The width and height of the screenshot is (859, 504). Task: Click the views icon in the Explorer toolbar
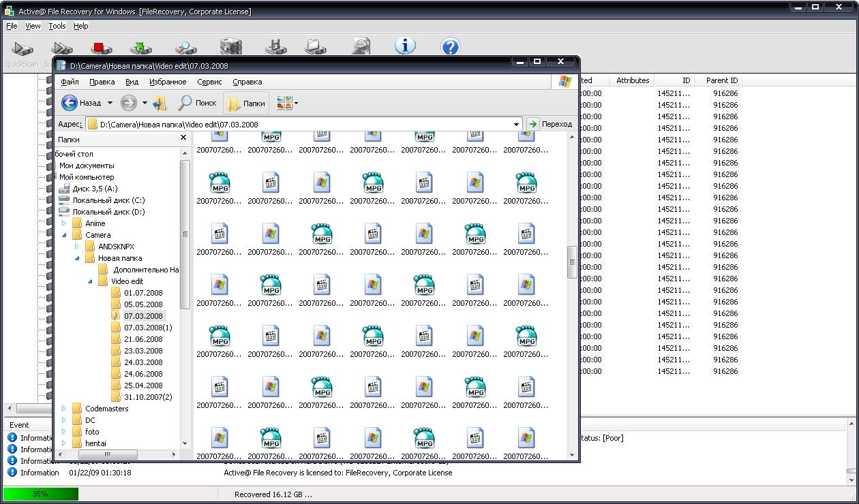coord(284,103)
